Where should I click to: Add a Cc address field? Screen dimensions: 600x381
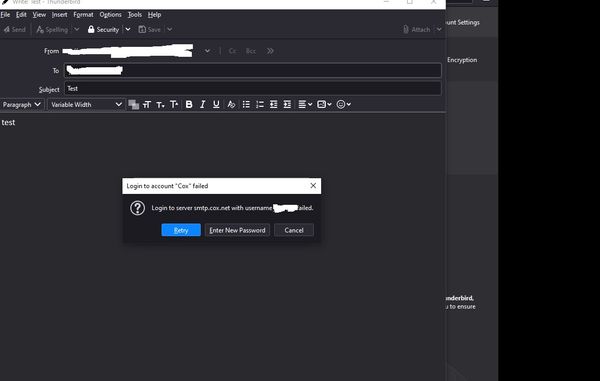232,51
